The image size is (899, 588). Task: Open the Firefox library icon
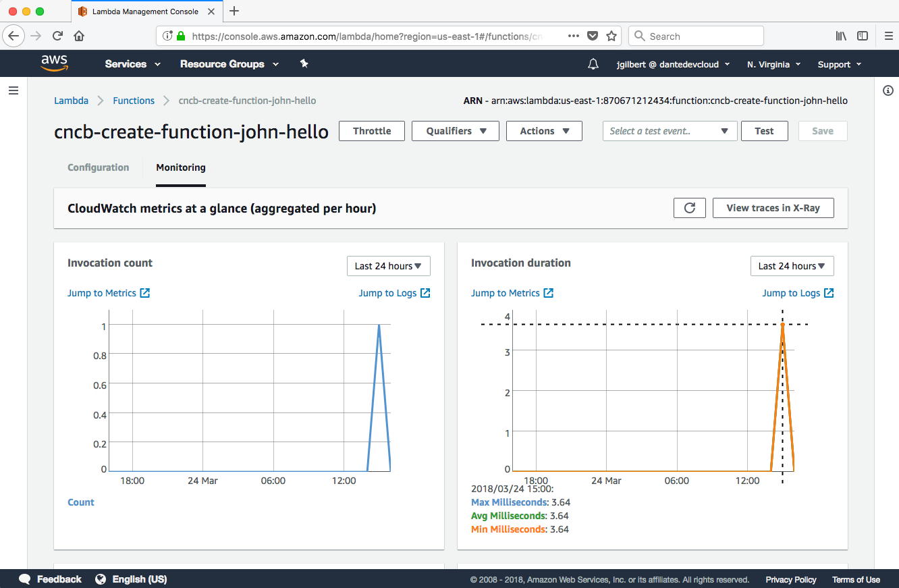tap(841, 36)
